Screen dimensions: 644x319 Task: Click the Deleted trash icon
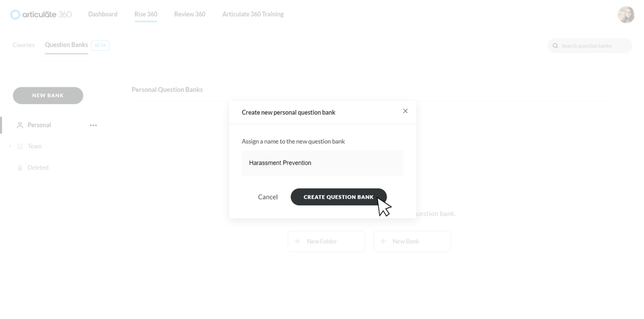20,168
